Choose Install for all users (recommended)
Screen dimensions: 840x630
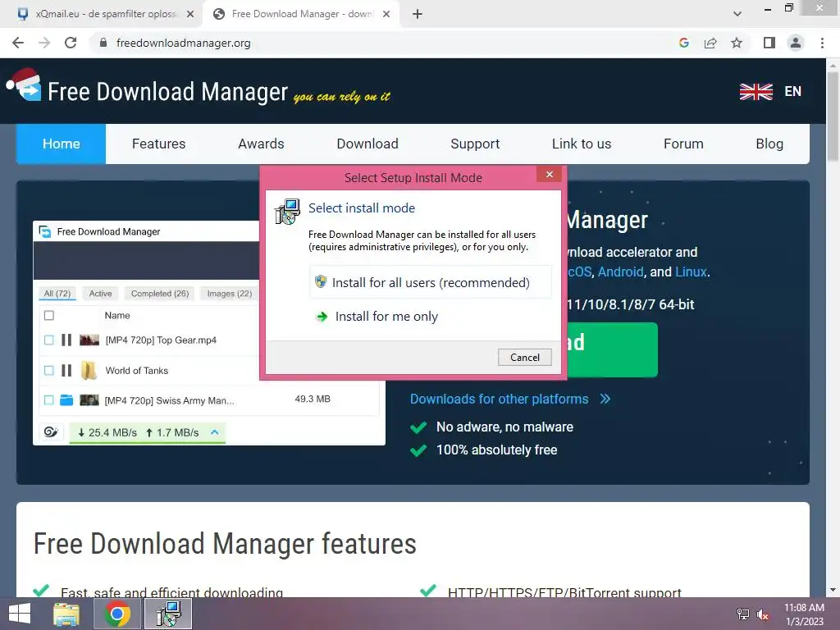pos(430,282)
